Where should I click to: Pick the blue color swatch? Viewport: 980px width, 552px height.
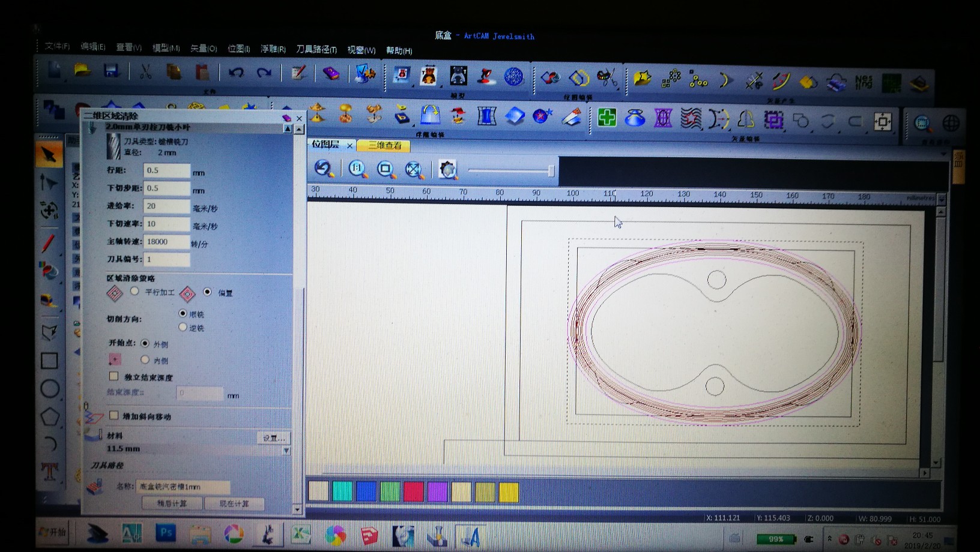366,491
